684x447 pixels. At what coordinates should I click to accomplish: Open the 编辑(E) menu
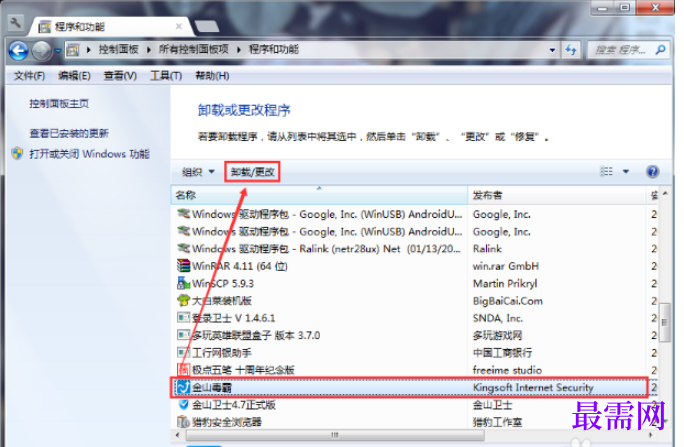74,76
